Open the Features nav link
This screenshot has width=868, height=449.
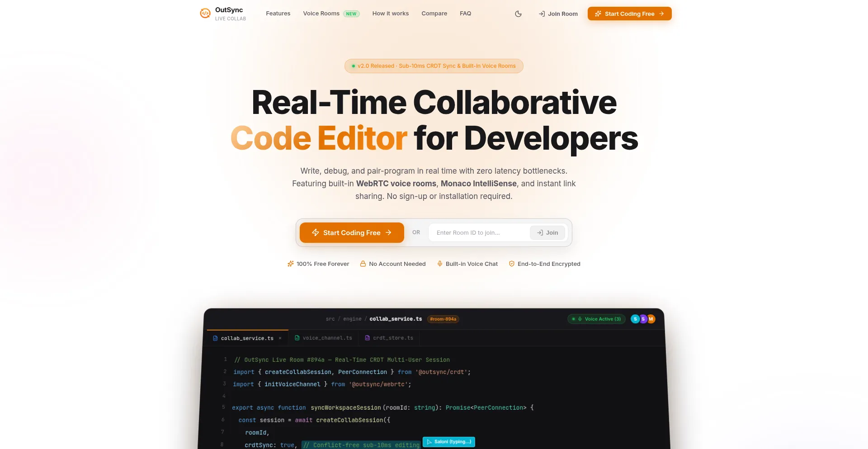pyautogui.click(x=278, y=14)
